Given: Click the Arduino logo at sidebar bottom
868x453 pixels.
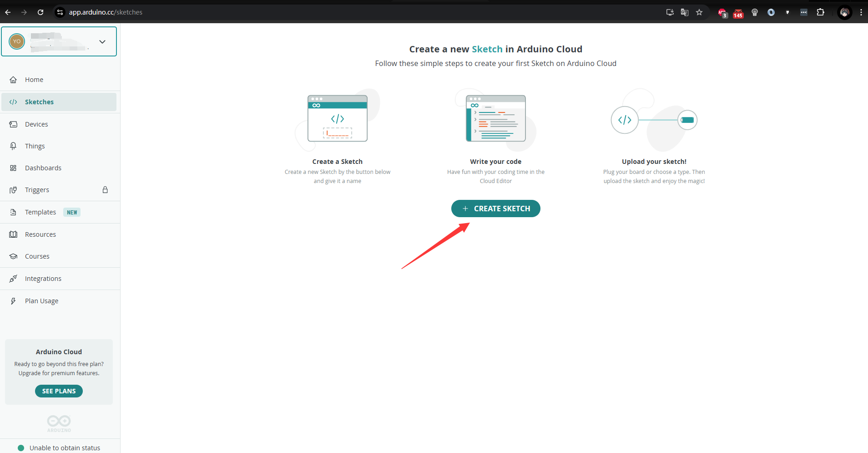Looking at the screenshot, I should [59, 423].
